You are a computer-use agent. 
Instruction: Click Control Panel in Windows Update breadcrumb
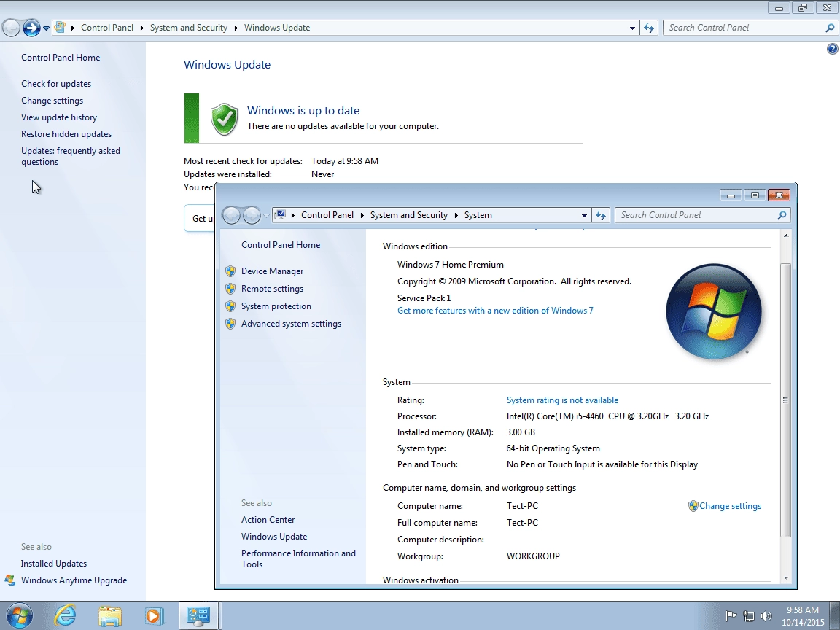click(x=107, y=28)
